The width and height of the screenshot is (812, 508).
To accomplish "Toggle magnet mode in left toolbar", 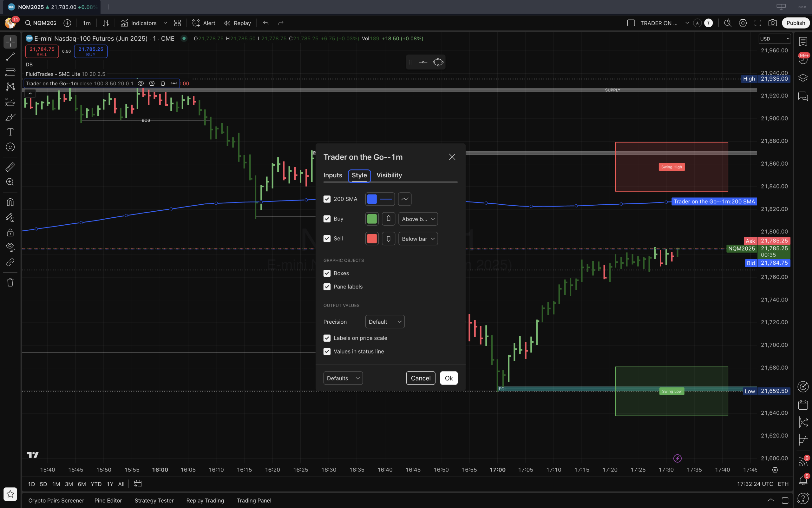I will [10, 202].
